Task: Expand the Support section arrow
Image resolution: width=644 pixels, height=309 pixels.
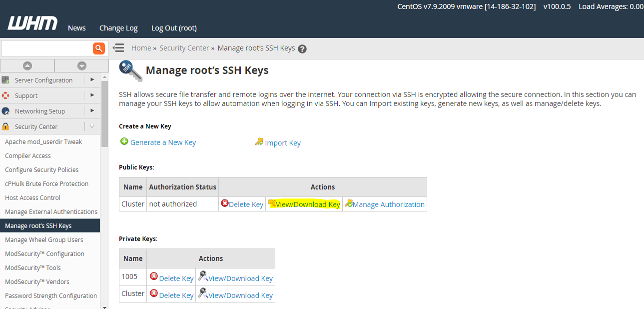Action: [92, 95]
